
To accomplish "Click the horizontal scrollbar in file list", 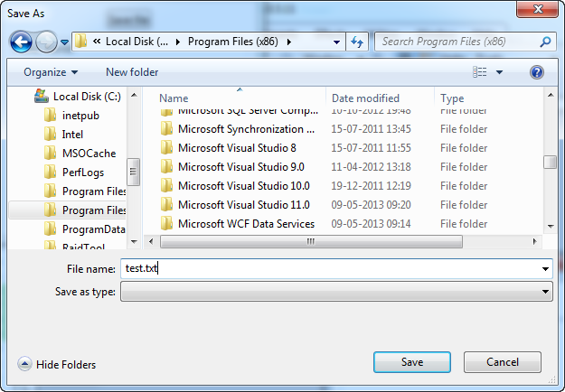I will tap(310, 241).
